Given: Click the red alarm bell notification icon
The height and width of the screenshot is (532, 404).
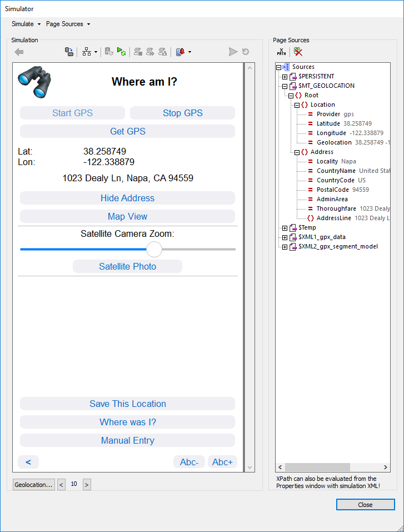Looking at the screenshot, I should pos(180,52).
